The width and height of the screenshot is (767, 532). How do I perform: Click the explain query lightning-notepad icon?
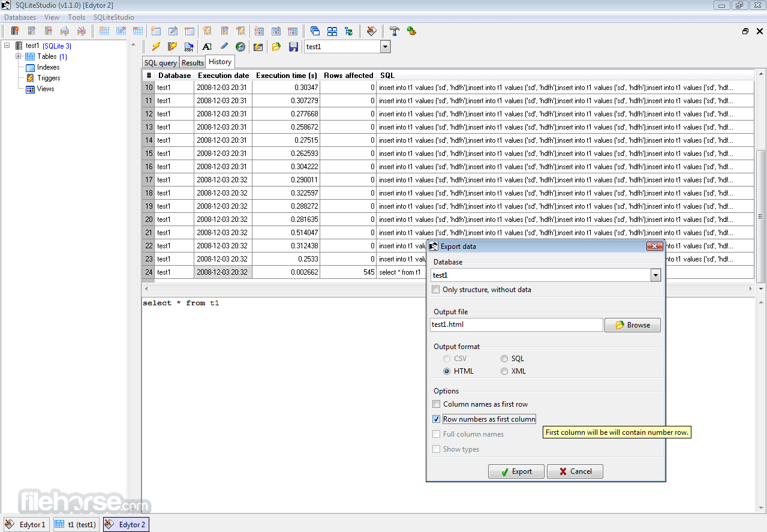pos(172,46)
